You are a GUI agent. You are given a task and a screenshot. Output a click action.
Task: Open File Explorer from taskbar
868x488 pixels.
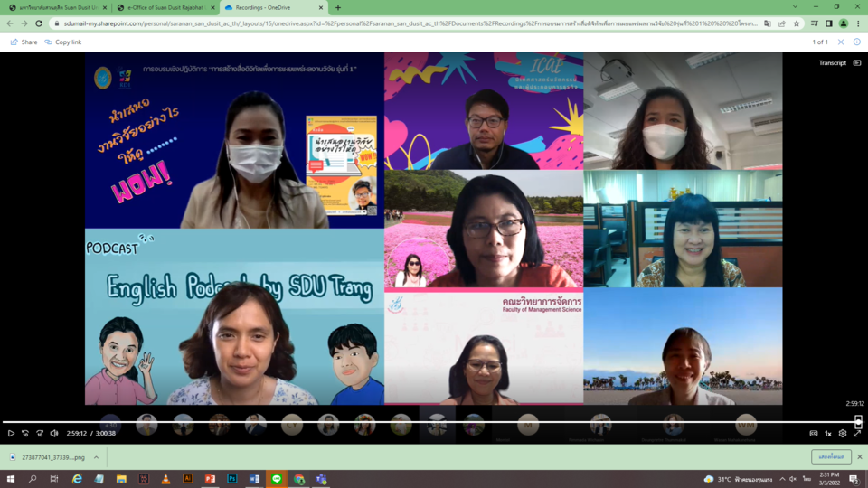tap(121, 479)
